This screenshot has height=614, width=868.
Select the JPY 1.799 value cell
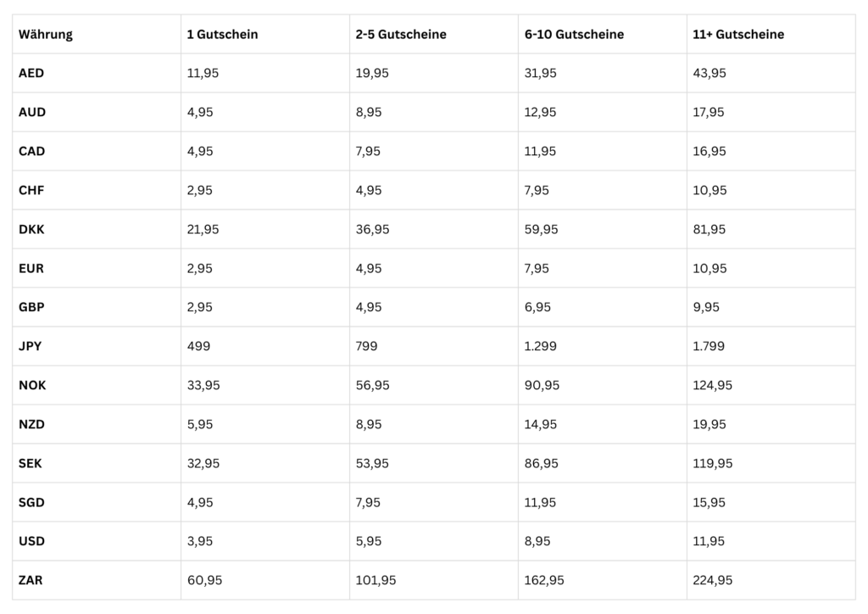tap(771, 346)
